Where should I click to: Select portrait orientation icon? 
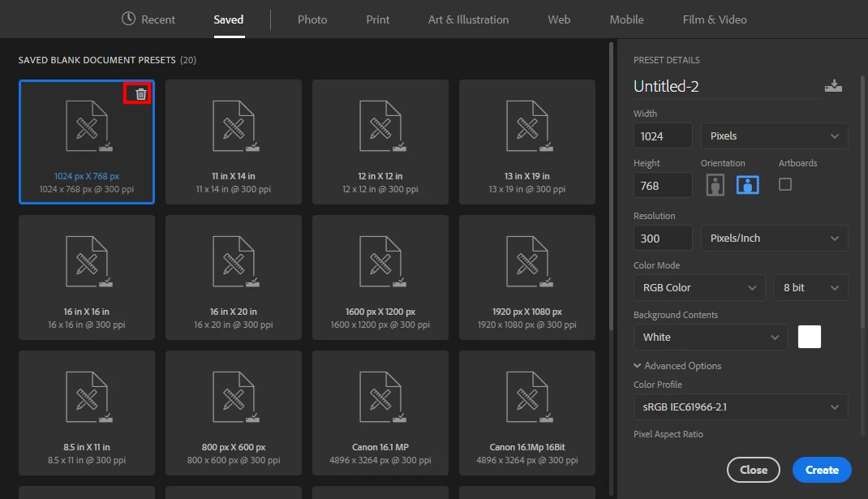[715, 185]
